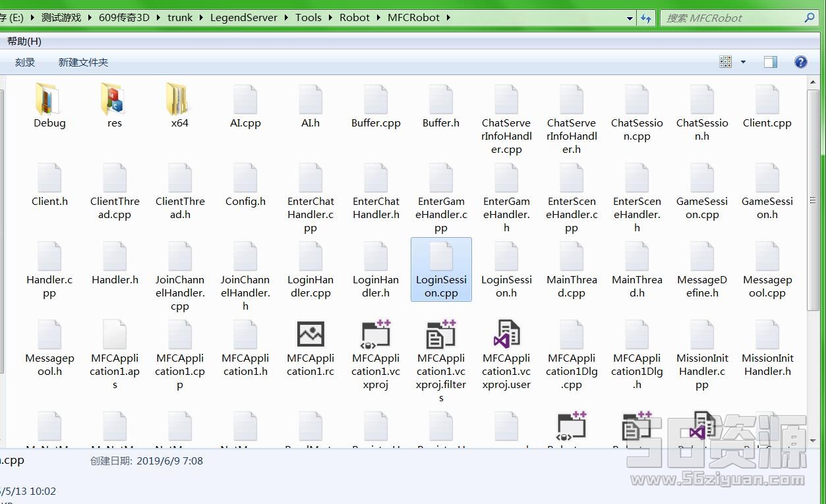Image resolution: width=826 pixels, height=504 pixels.
Task: Select the MFCApplication1.vcxproj.filters file
Action: 441,335
